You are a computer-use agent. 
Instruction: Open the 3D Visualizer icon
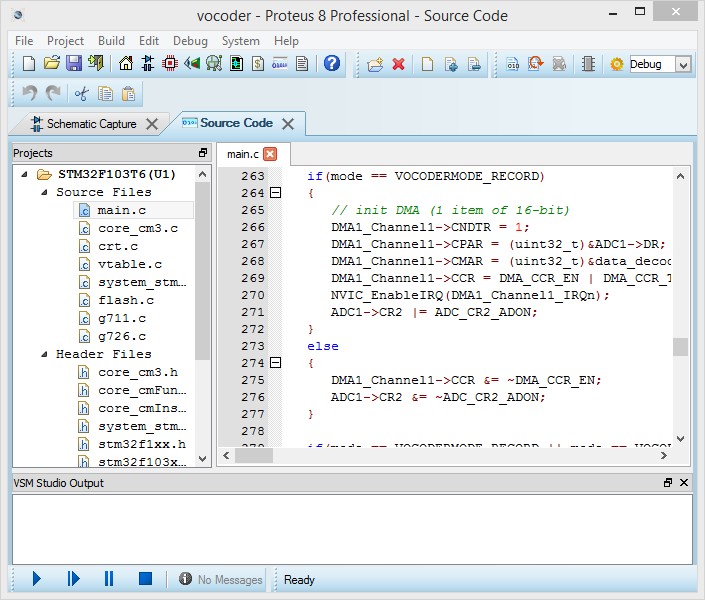coord(192,63)
